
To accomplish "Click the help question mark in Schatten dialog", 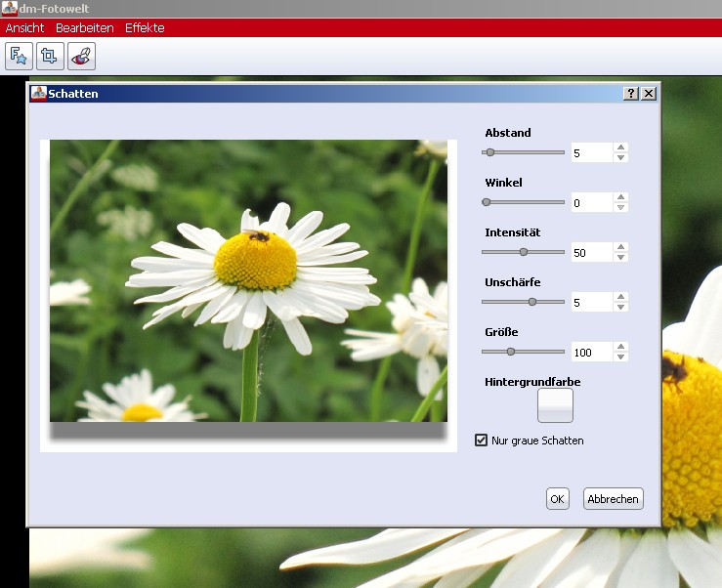I will (631, 94).
